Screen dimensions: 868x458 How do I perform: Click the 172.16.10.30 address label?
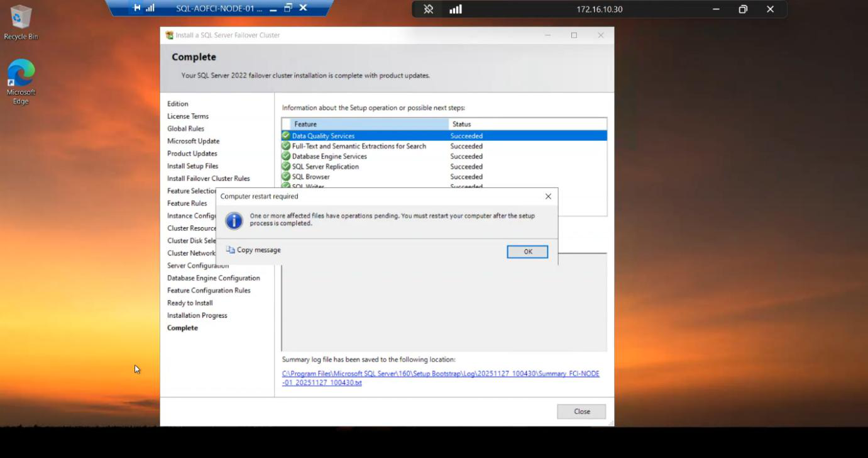(600, 9)
